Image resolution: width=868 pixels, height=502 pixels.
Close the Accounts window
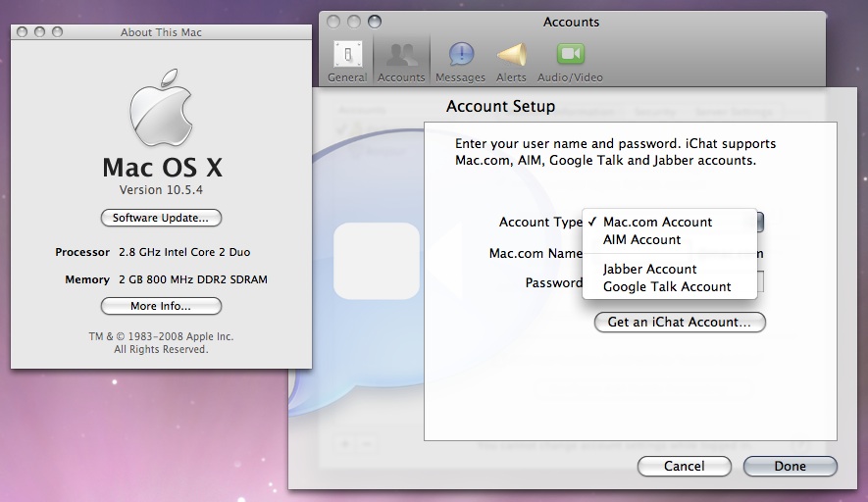[333, 22]
